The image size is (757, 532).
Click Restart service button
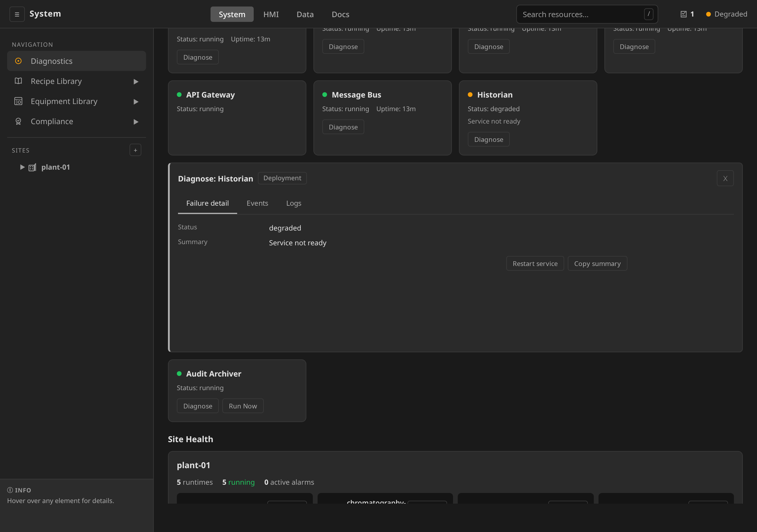click(x=535, y=263)
